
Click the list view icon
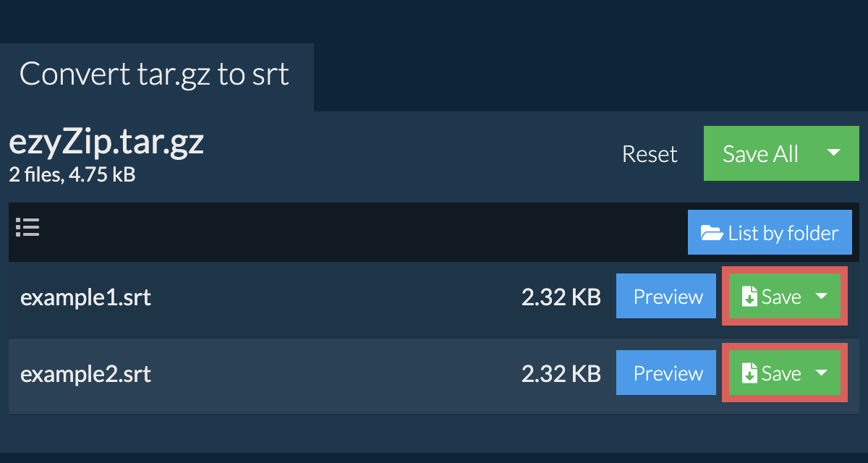pos(27,228)
